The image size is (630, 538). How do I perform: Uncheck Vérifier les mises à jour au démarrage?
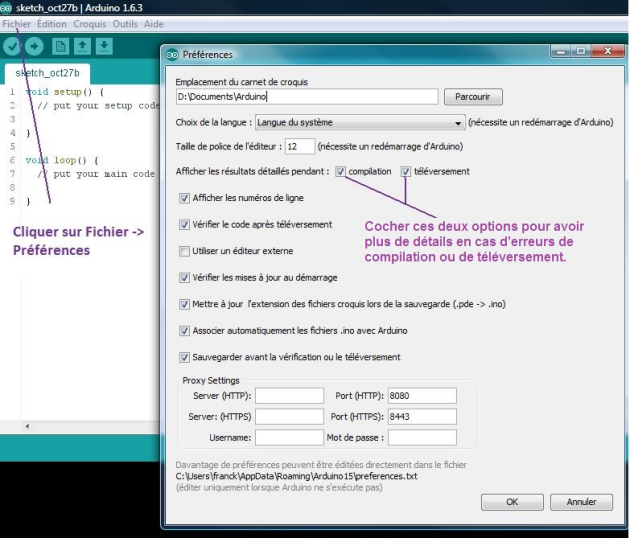(184, 278)
